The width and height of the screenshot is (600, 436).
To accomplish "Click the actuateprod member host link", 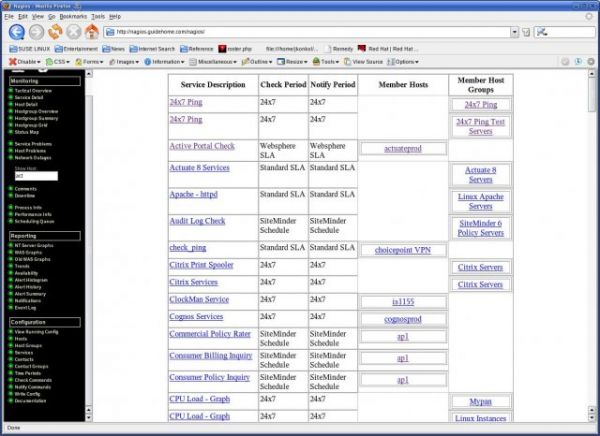I will click(x=403, y=148).
